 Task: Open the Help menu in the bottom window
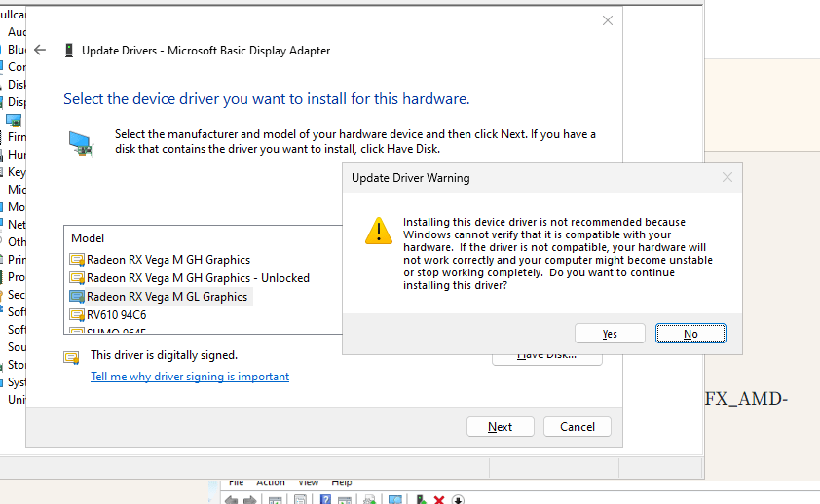click(x=342, y=482)
